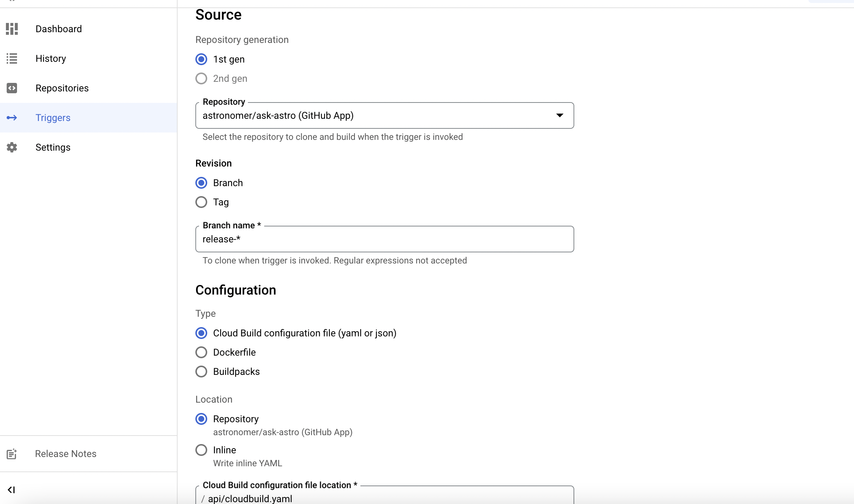Click the grid/dashboard layout icon

12,28
